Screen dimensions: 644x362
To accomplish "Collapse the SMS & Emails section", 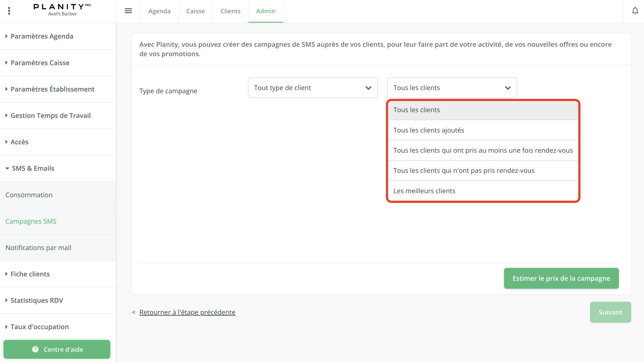I will [33, 168].
